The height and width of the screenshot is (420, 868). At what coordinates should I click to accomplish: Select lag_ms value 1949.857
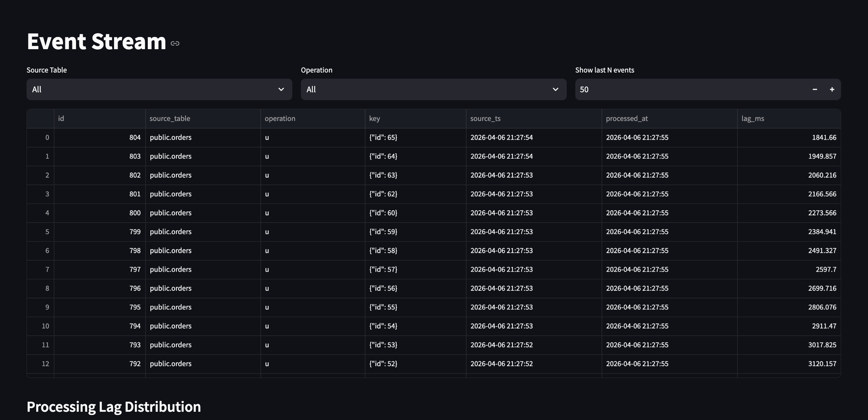(x=789, y=156)
